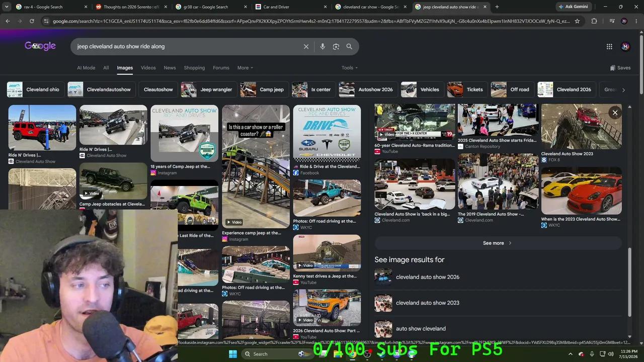Switch to the gr38 car Google Search tab
The image size is (644, 362).
pyautogui.click(x=211, y=7)
